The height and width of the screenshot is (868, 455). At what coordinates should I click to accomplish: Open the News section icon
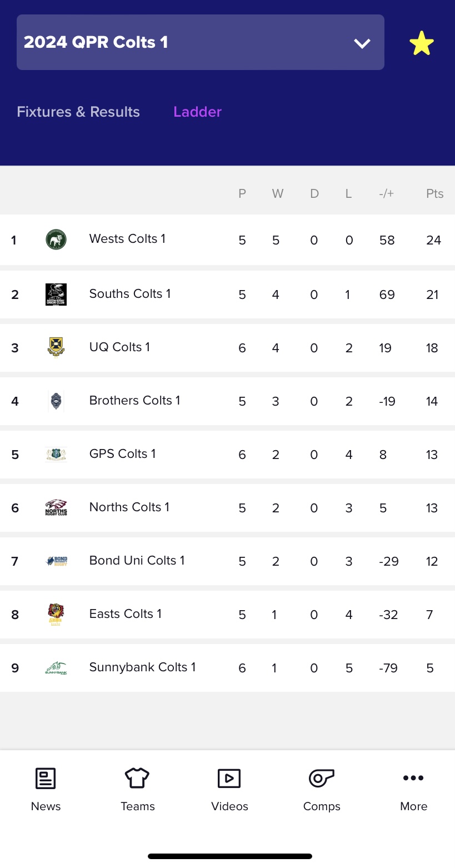pyautogui.click(x=46, y=779)
